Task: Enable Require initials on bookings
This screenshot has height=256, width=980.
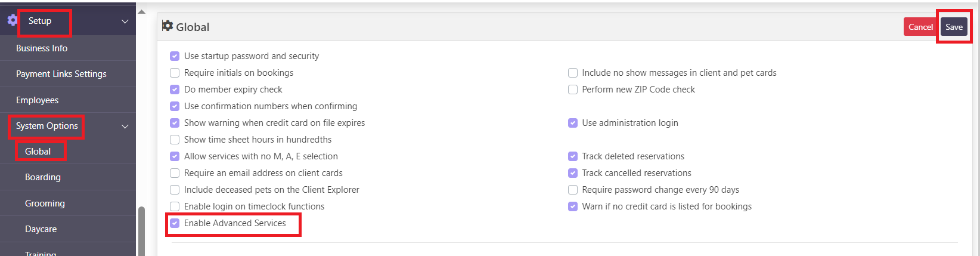Action: 175,73
